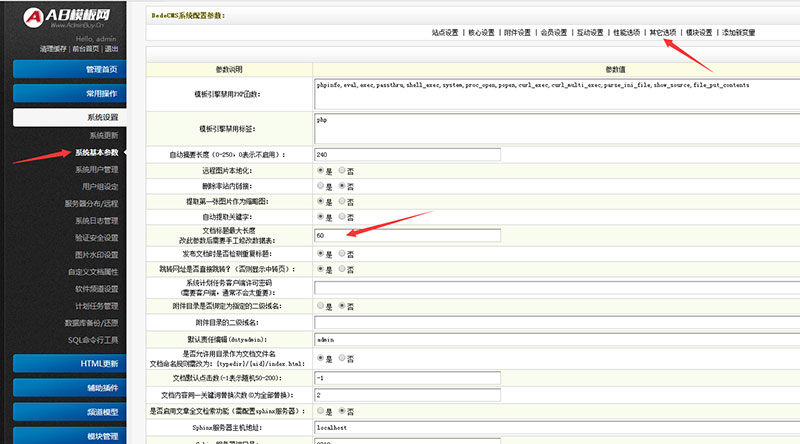Select 是 for 是否启用文章全文检索功能
Screen dimensions: 800x444
pos(320,410)
